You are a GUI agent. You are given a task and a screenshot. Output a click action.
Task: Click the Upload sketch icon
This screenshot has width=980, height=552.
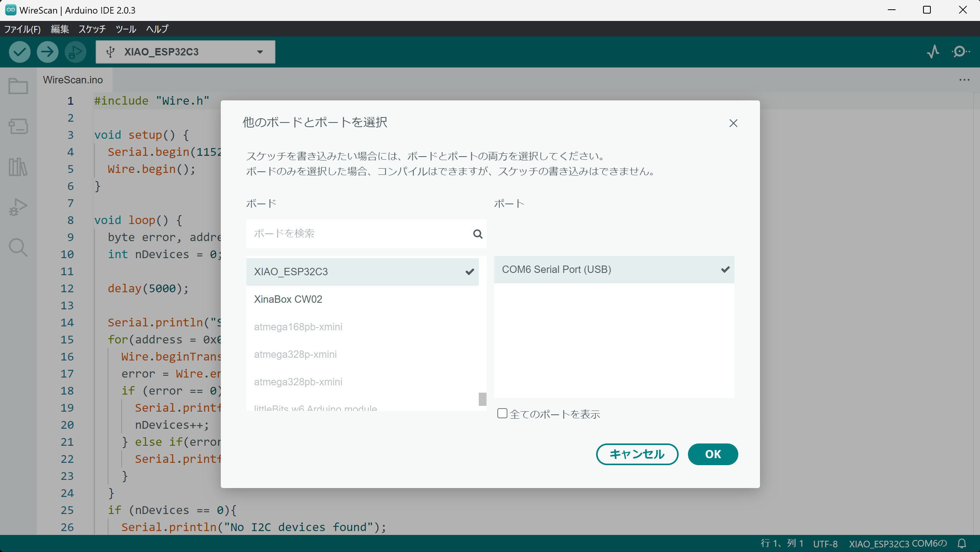tap(47, 52)
